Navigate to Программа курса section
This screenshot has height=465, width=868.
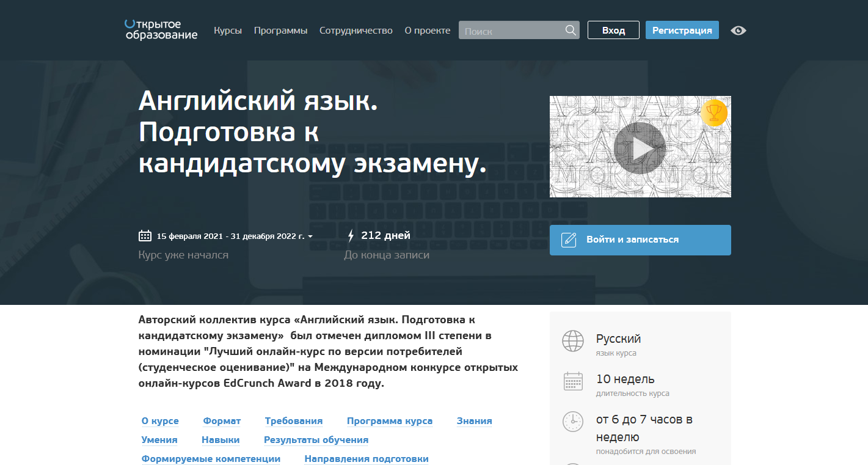click(389, 420)
